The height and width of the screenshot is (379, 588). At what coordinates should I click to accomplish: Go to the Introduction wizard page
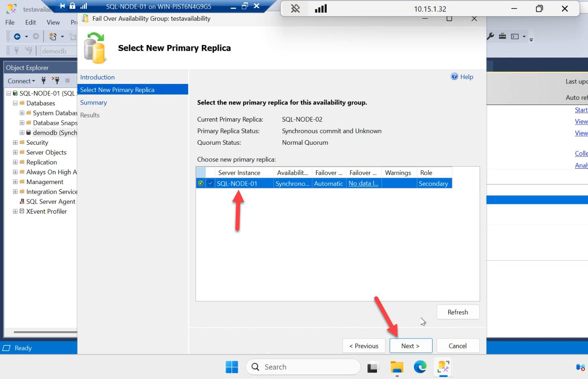[x=97, y=77]
